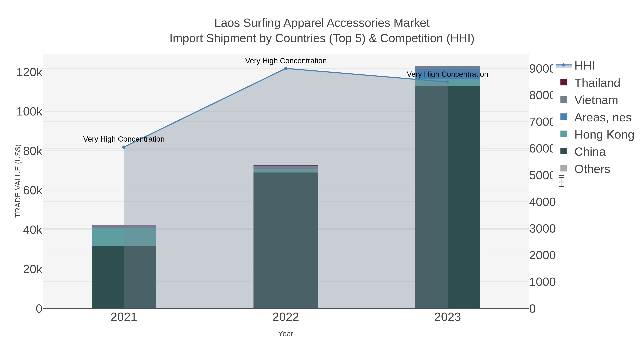Click the China bar segment for 2022
The height and width of the screenshot is (362, 644).
pos(286,240)
